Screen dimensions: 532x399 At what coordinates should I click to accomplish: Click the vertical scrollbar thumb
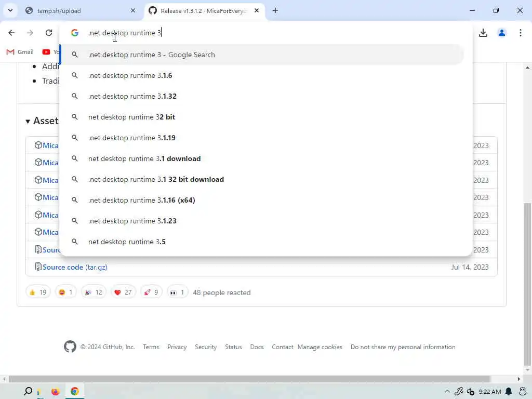pyautogui.click(x=527, y=283)
